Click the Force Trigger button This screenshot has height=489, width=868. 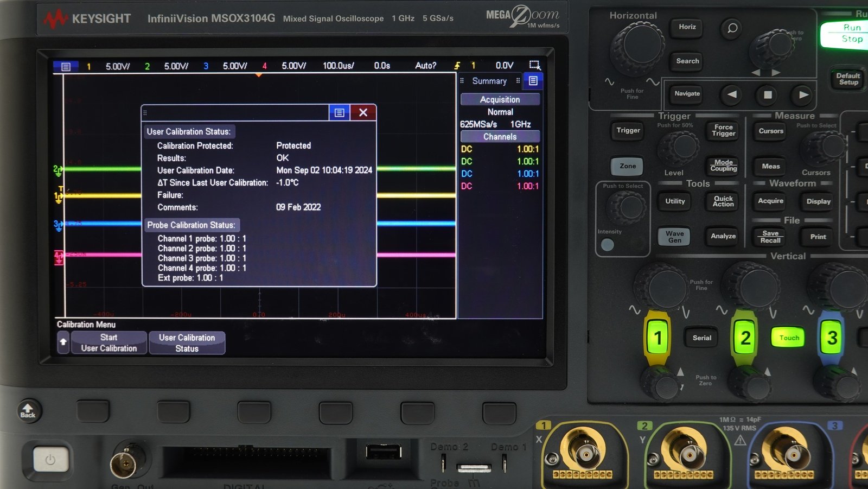click(x=723, y=130)
